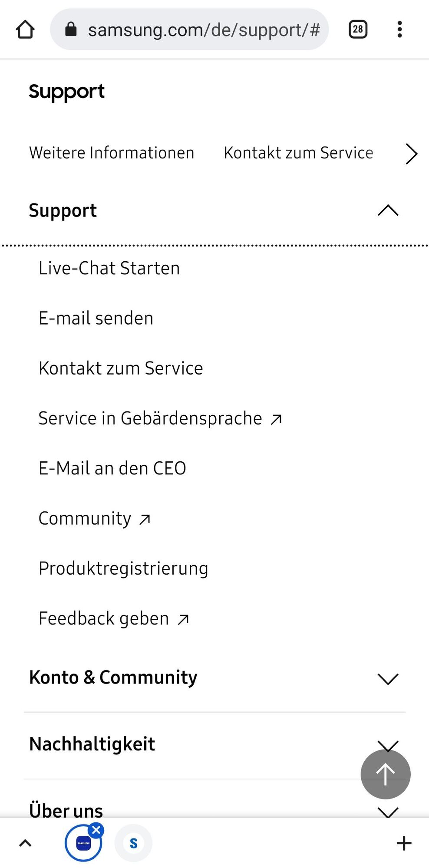Close the Samsung tab in the bottom bar

[96, 831]
